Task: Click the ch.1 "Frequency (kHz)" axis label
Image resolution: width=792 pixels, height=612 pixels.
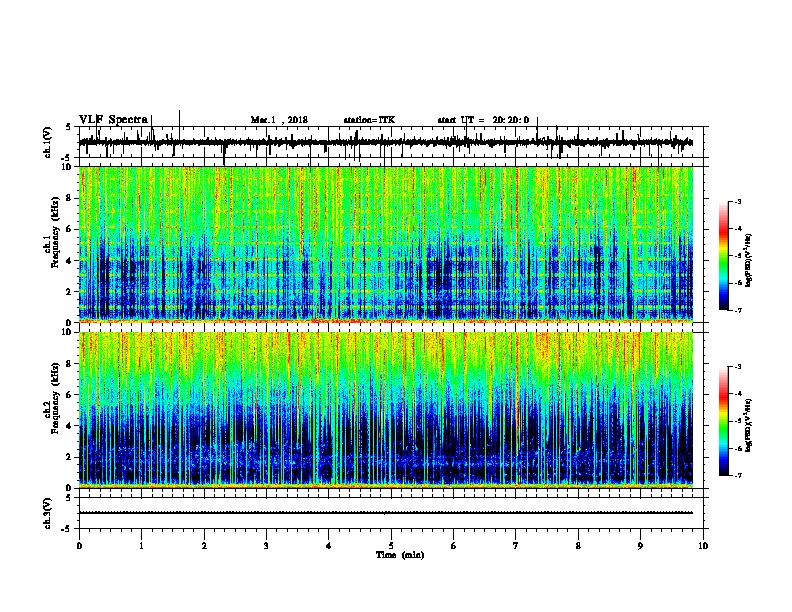Action: pyautogui.click(x=55, y=233)
